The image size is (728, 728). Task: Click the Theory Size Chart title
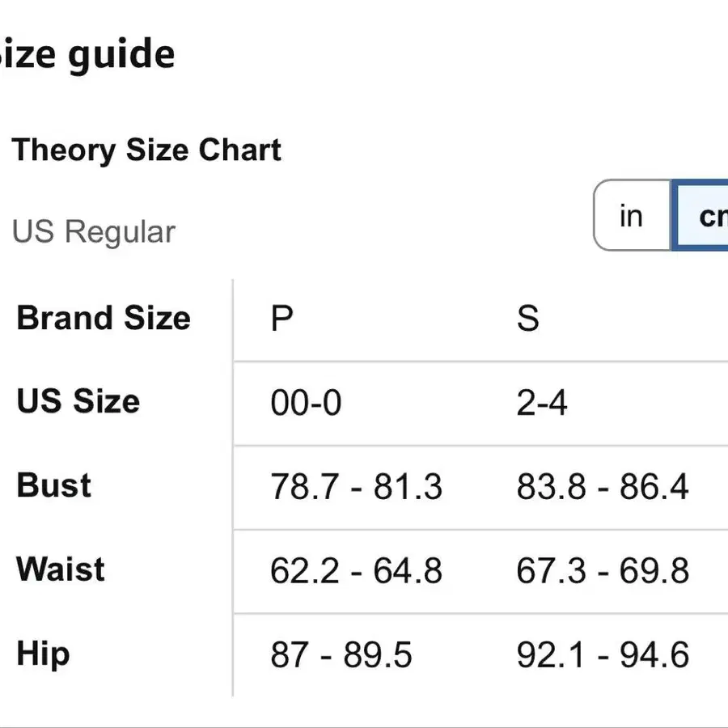(x=146, y=150)
